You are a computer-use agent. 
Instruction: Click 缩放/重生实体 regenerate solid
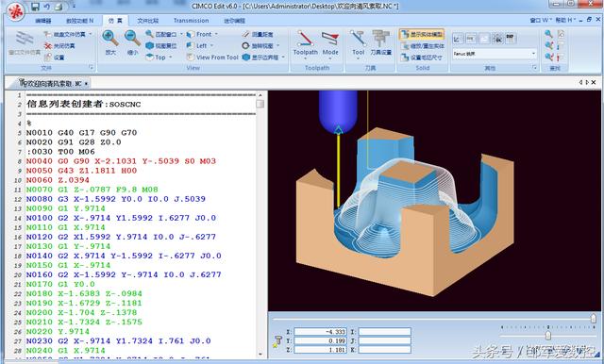[x=422, y=46]
